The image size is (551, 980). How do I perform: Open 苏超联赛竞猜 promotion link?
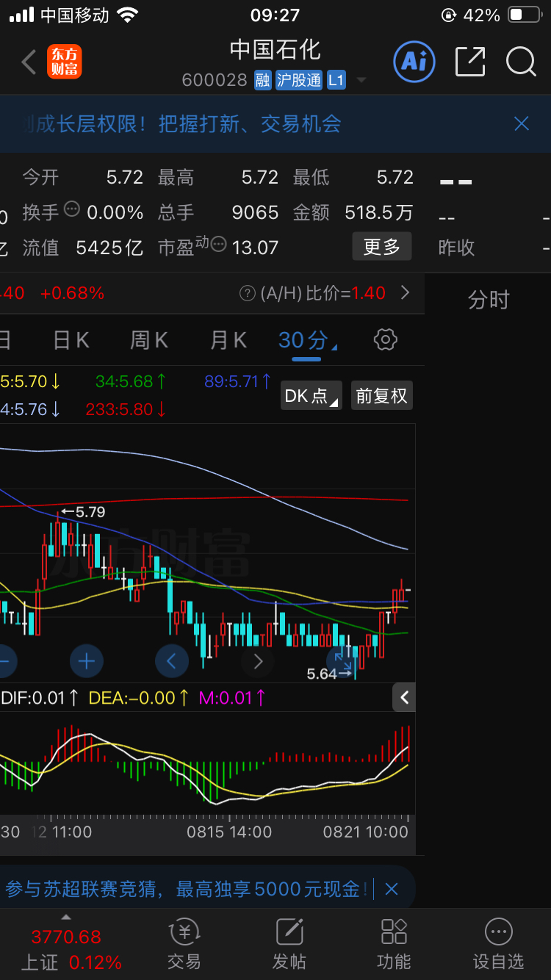click(187, 889)
